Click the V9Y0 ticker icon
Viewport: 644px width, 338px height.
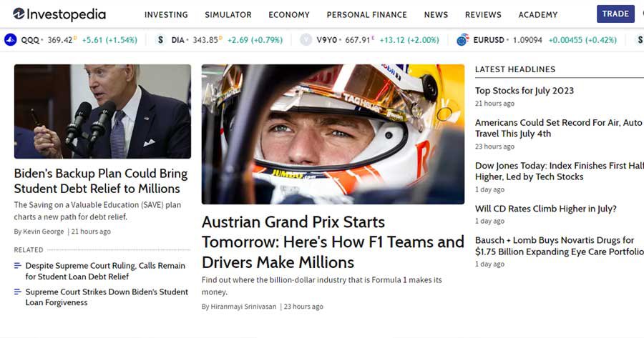point(306,40)
